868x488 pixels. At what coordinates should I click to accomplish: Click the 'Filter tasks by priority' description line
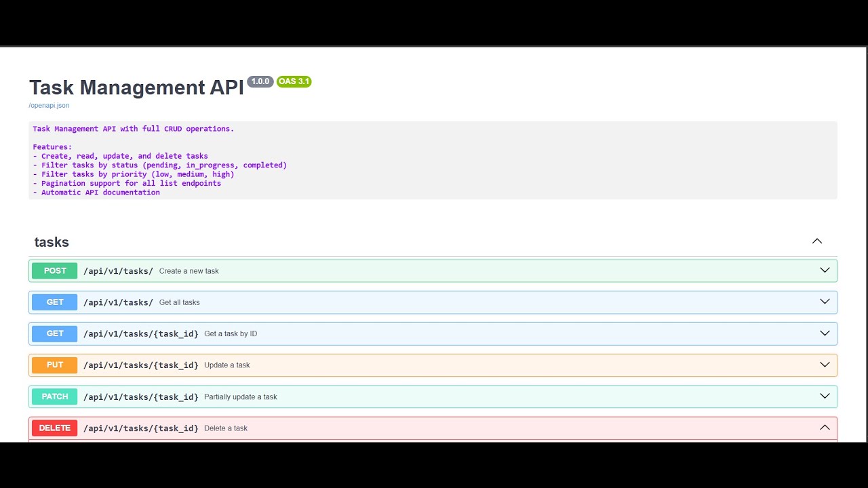(134, 174)
